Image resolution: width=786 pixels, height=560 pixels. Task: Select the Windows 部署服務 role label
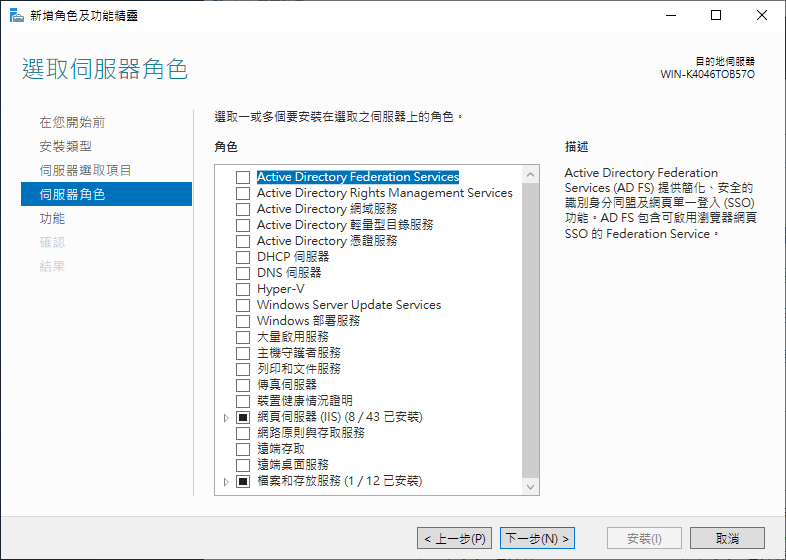(x=308, y=321)
